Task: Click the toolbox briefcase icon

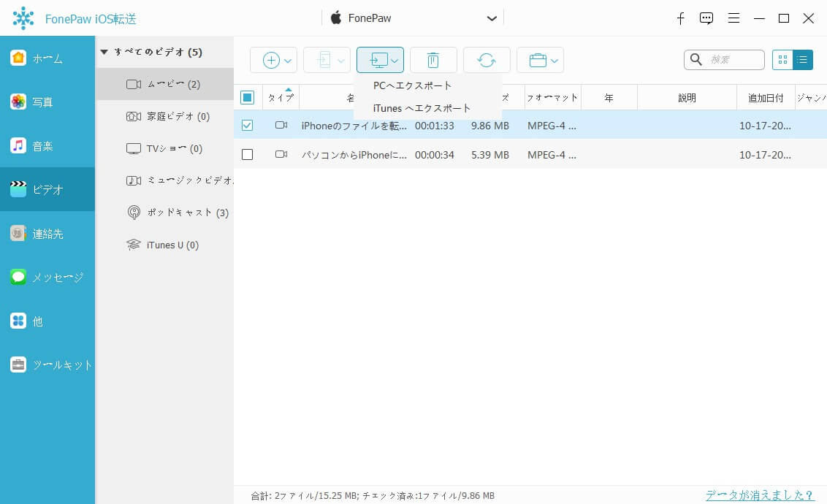Action: point(538,60)
